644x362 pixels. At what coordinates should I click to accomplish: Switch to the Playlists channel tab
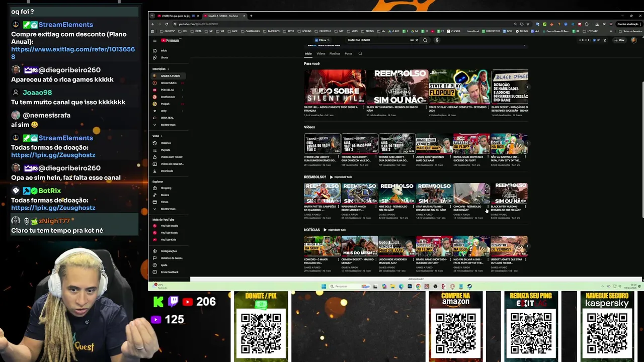[x=335, y=53]
